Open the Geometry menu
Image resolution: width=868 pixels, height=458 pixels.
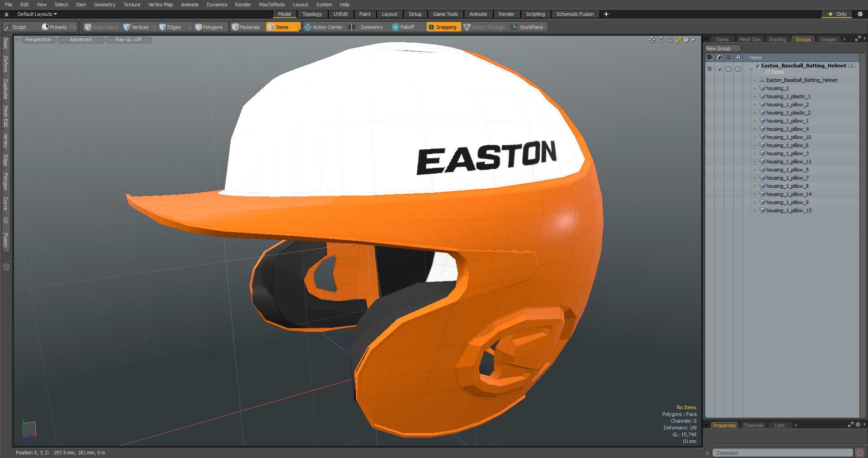pyautogui.click(x=104, y=5)
